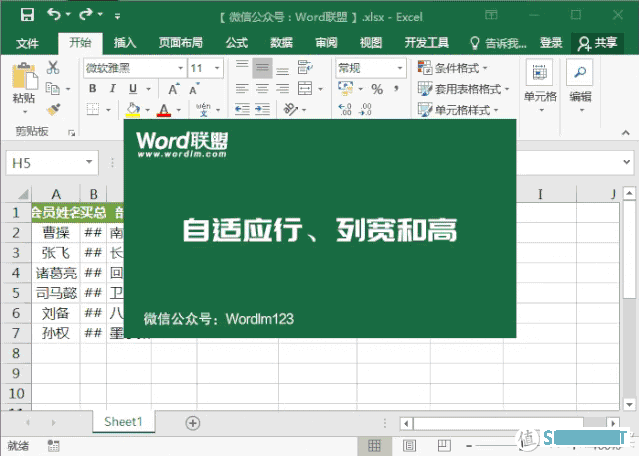639x456 pixels.
Task: Toggle Underline formatting
Action: (x=133, y=88)
